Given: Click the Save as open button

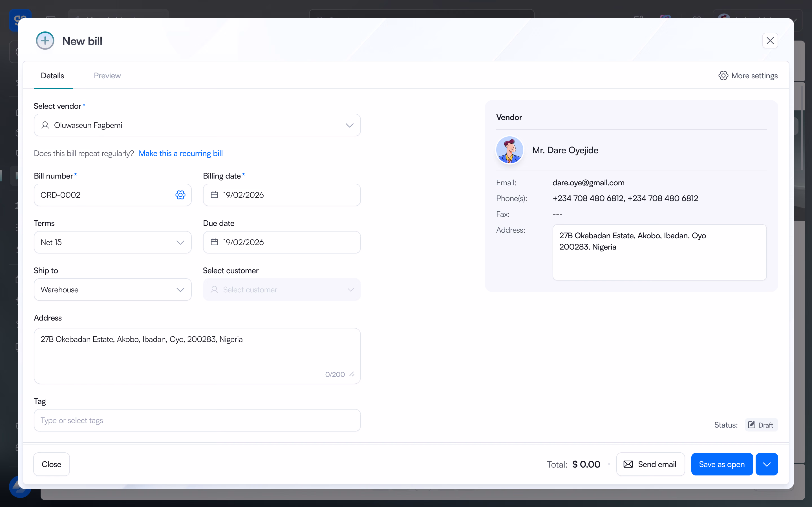Looking at the screenshot, I should point(722,464).
